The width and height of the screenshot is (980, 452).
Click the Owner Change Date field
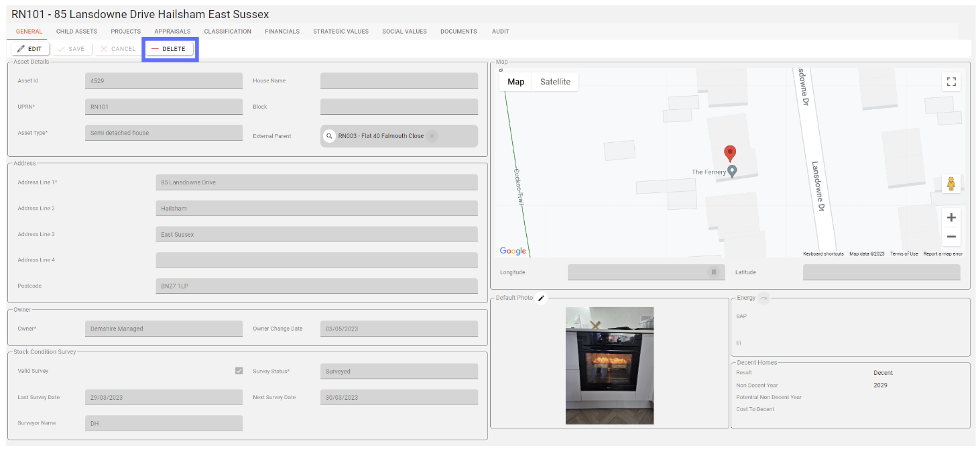399,329
